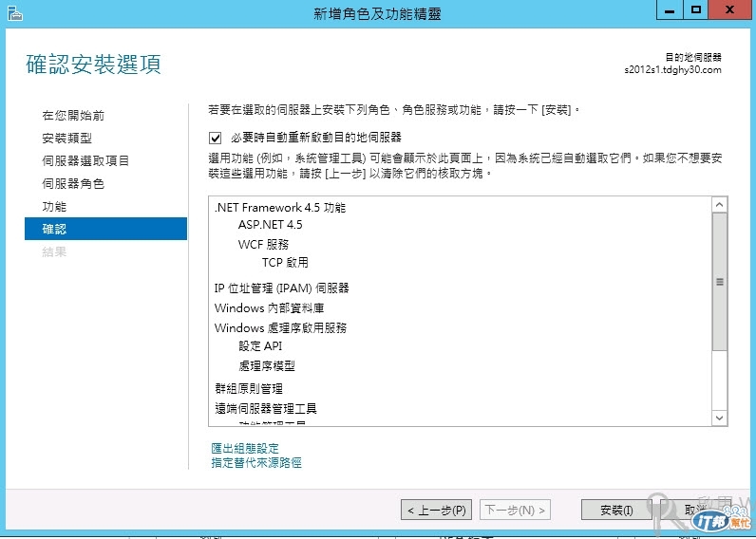Viewport: 756px width, 539px height.
Task: Maximize the wizard window
Action: (696, 10)
